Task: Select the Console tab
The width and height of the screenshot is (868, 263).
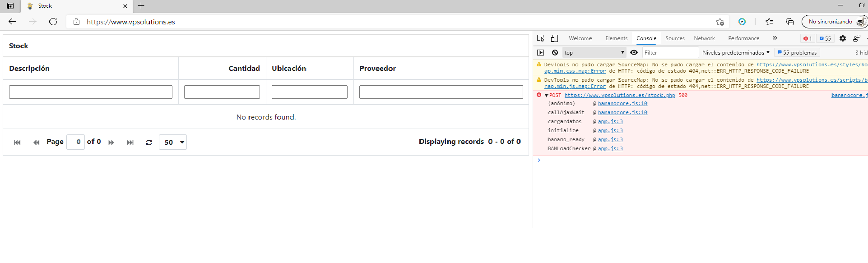Action: [x=646, y=38]
